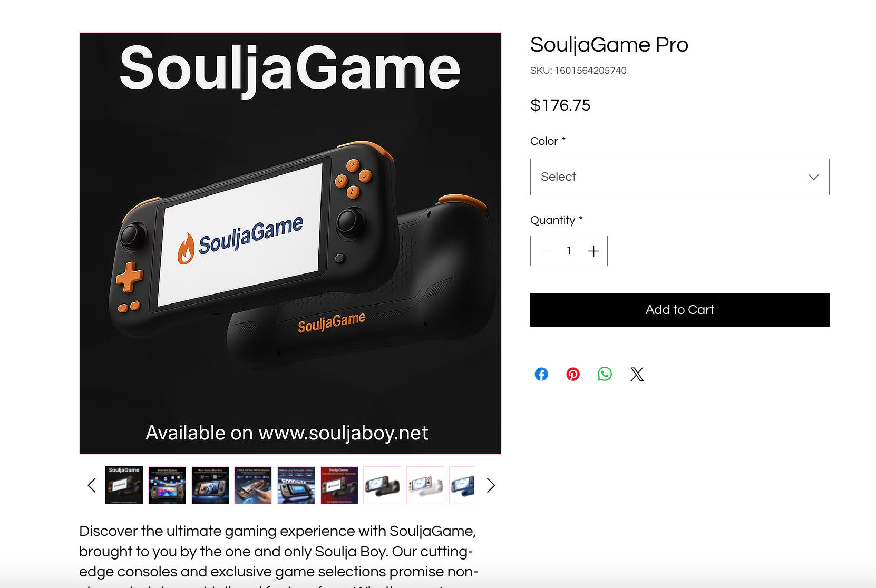876x588 pixels.
Task: Share product on Facebook
Action: coord(541,374)
